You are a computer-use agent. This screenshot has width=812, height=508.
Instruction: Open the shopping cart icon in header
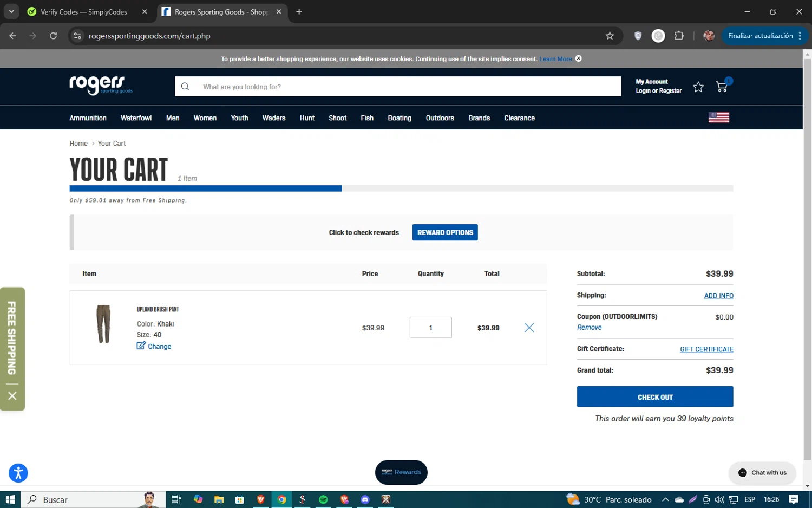pyautogui.click(x=722, y=87)
